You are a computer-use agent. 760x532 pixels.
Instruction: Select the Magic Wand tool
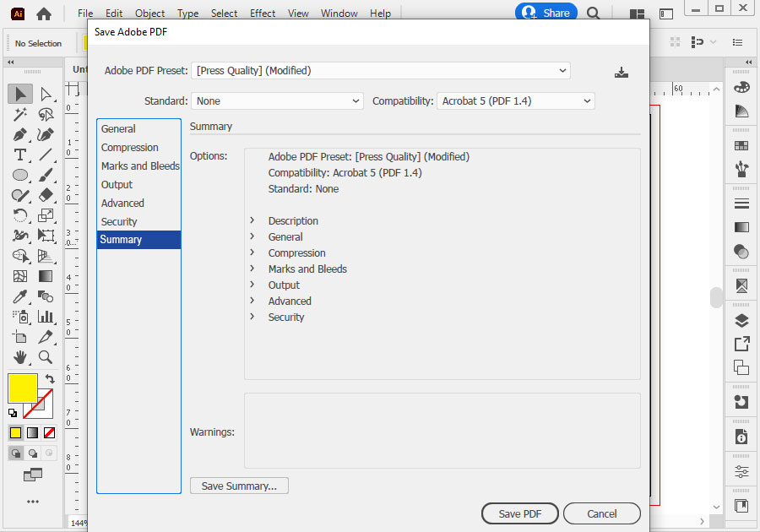pos(20,114)
